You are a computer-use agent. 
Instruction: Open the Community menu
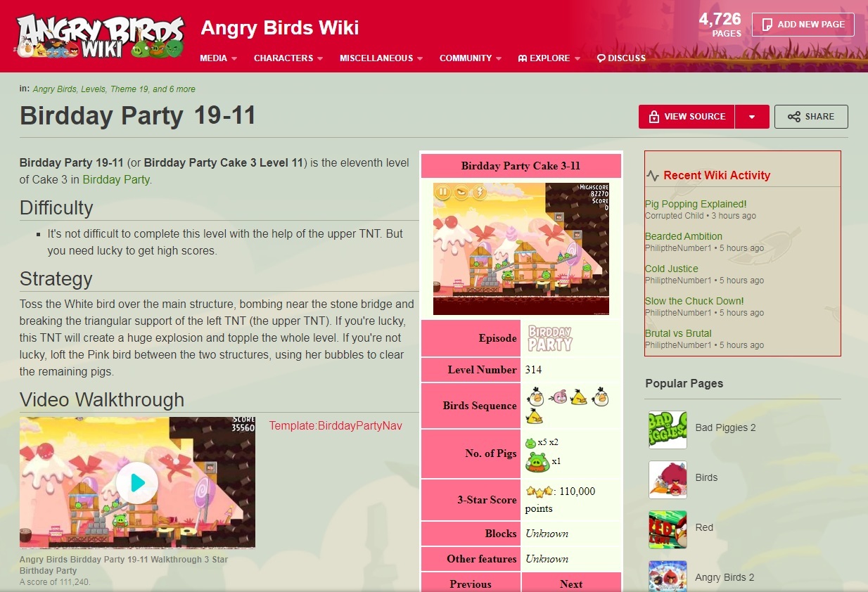tap(471, 58)
